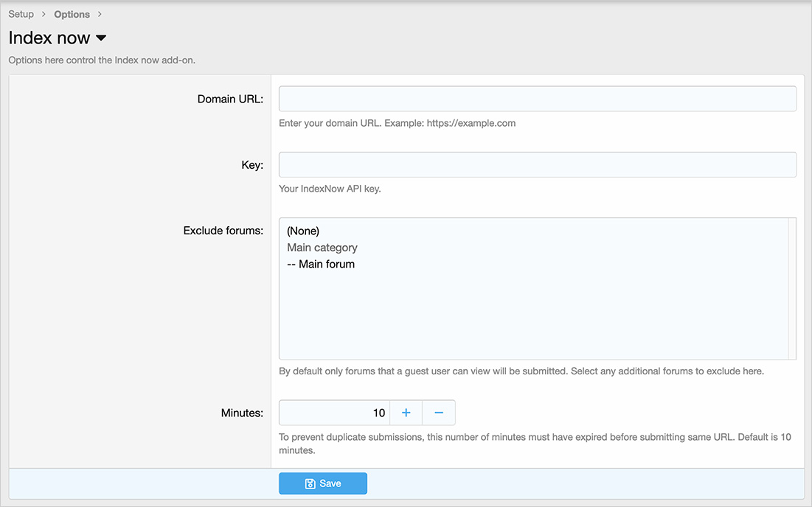The image size is (812, 507).
Task: Go to the Setup breadcrumb
Action: point(21,14)
